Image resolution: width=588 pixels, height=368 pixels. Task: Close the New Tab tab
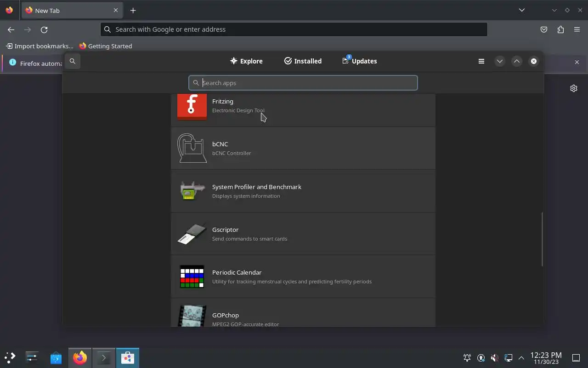(x=116, y=10)
